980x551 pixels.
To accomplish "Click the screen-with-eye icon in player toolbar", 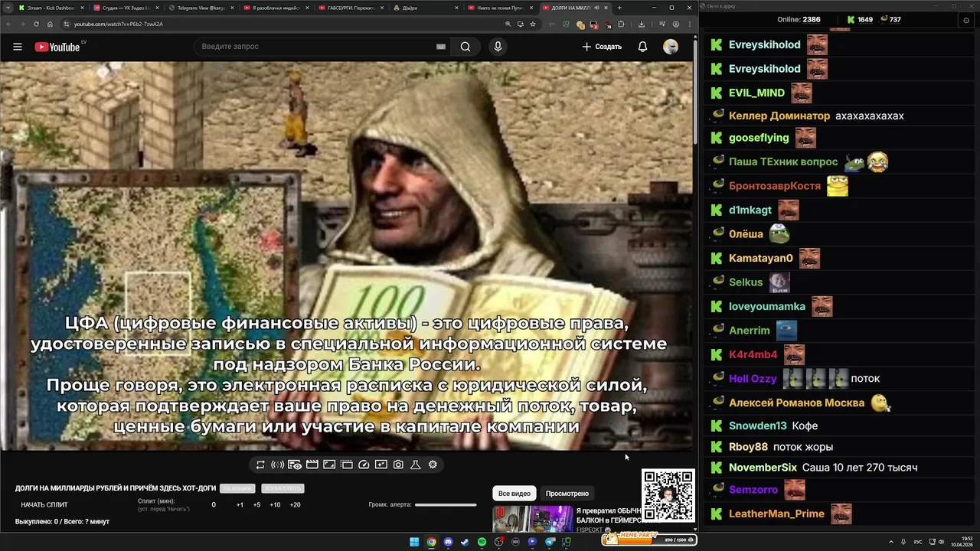I will coord(295,465).
